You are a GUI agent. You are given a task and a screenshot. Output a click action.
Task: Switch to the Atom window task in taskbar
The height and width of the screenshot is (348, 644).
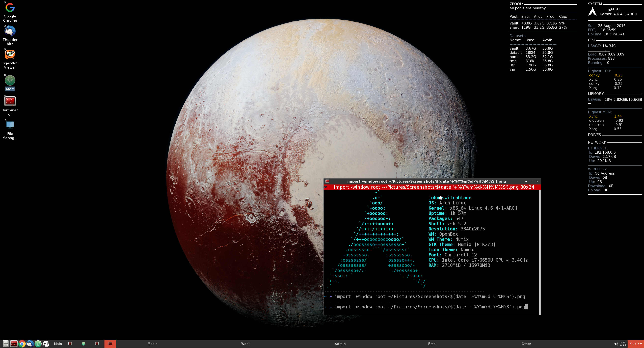[x=84, y=344]
